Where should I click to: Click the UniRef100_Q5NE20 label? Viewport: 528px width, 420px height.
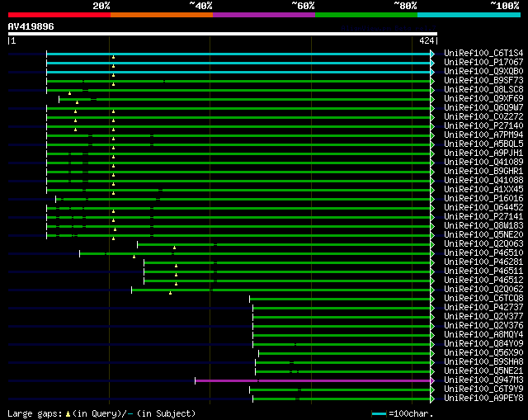pos(483,235)
